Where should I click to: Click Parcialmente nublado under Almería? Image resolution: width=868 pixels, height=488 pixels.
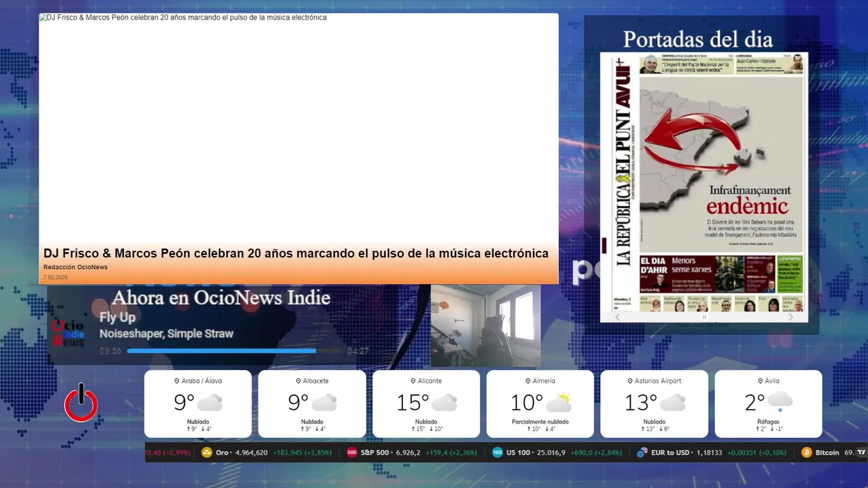[540, 422]
